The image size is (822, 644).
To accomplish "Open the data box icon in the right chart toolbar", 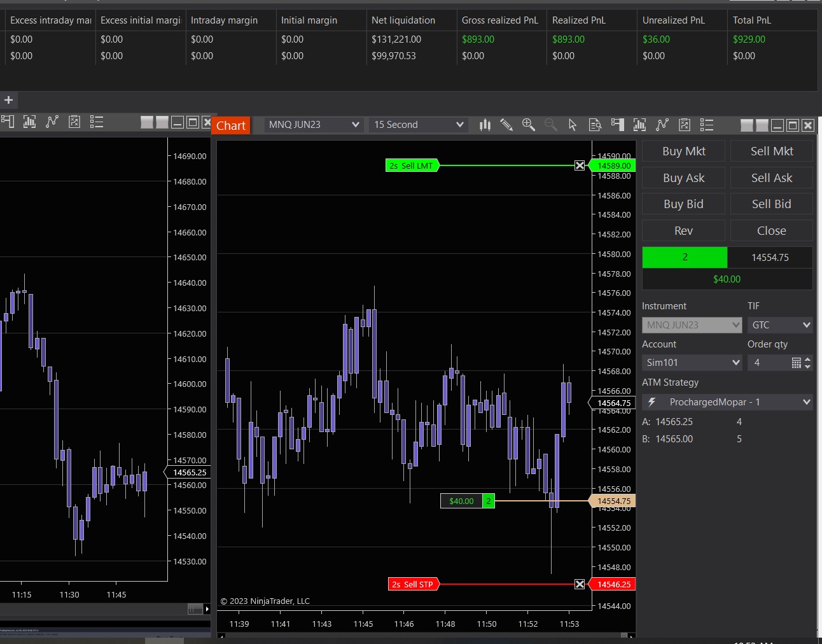I will coord(595,125).
